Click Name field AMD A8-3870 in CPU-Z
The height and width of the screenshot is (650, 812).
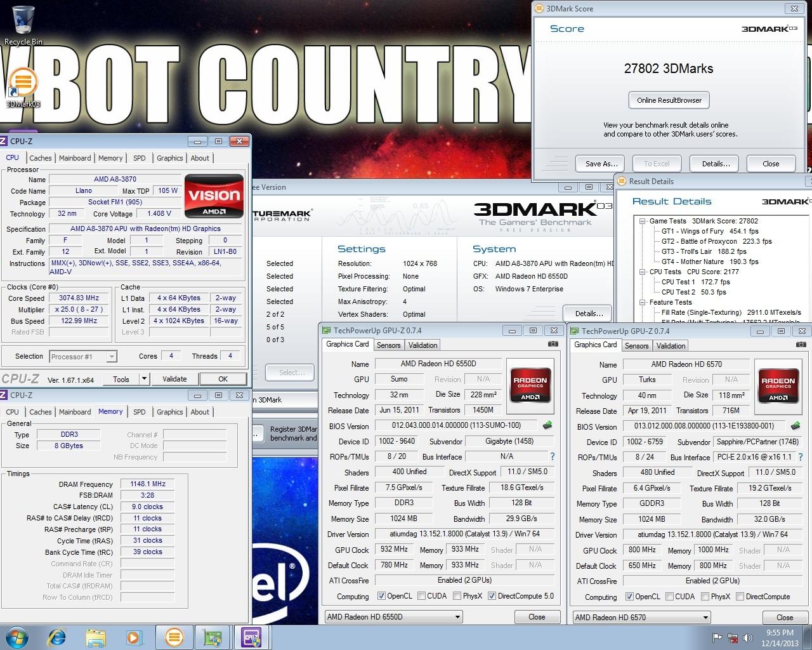pos(115,179)
